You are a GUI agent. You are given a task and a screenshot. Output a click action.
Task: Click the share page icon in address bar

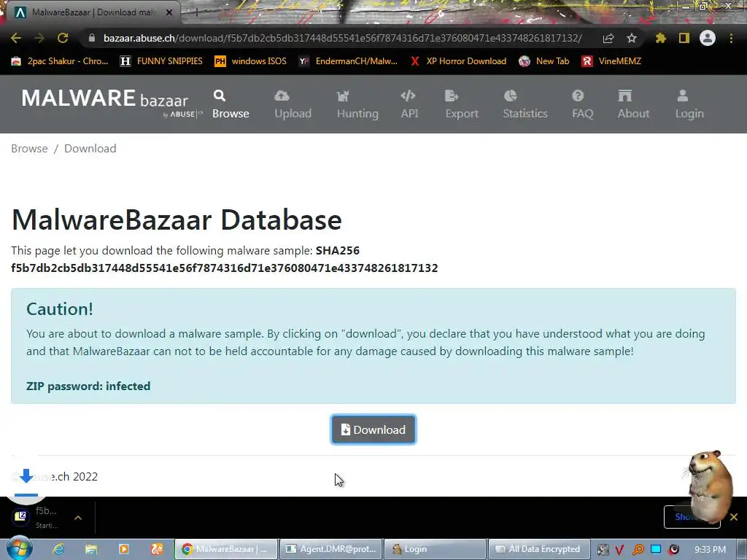click(x=608, y=38)
